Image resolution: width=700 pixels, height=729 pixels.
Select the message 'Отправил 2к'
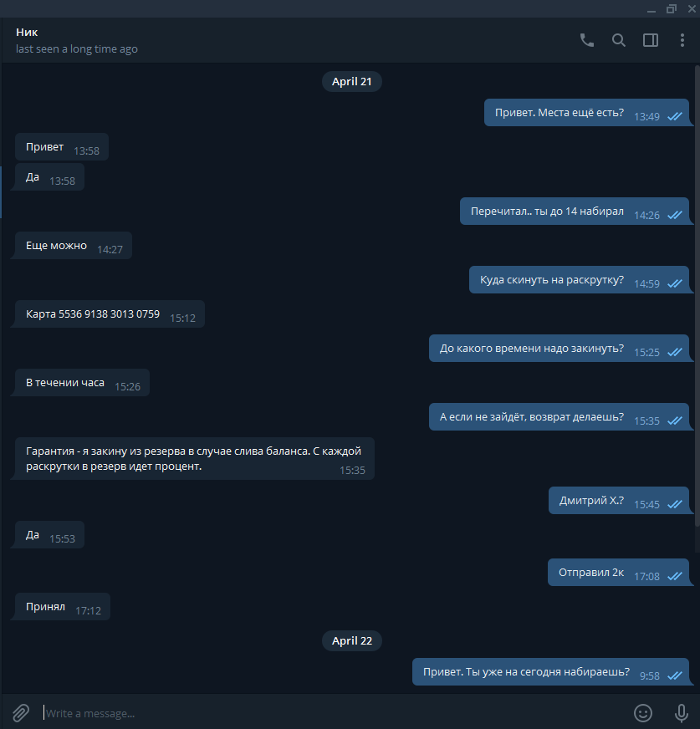618,573
